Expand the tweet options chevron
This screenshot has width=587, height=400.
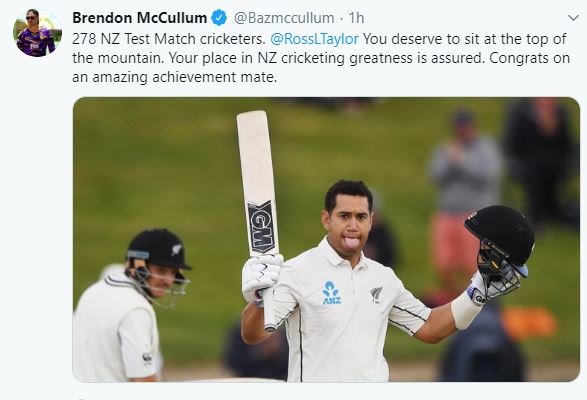click(573, 18)
